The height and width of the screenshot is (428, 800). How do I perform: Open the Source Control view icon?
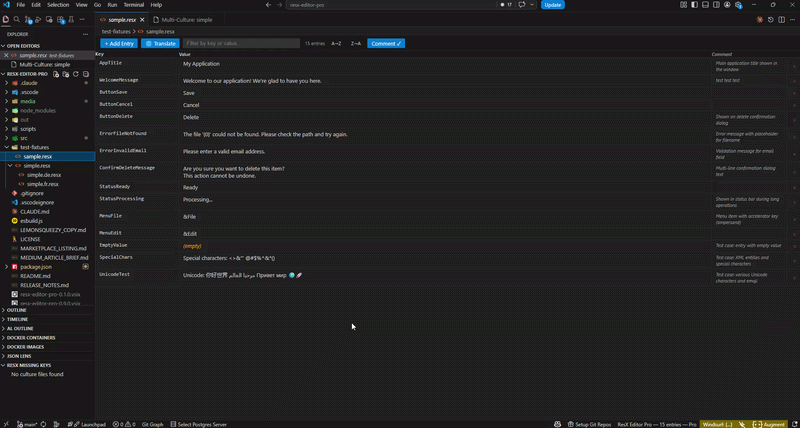click(28, 19)
